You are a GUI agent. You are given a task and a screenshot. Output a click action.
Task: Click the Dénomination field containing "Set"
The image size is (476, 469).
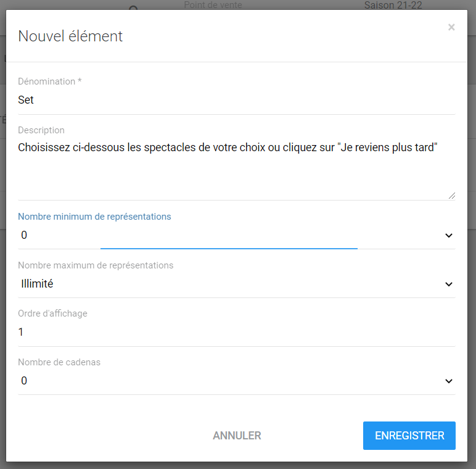tap(237, 100)
